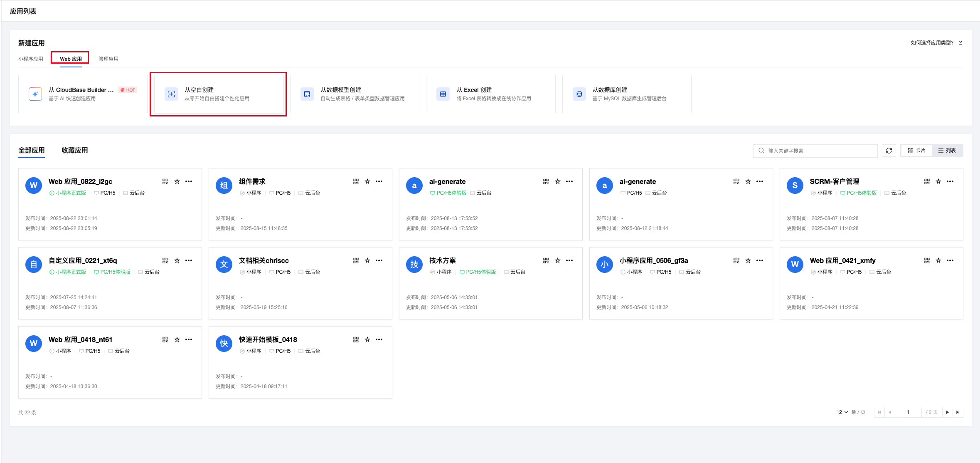Select the 小程序应用 tab

[31, 59]
